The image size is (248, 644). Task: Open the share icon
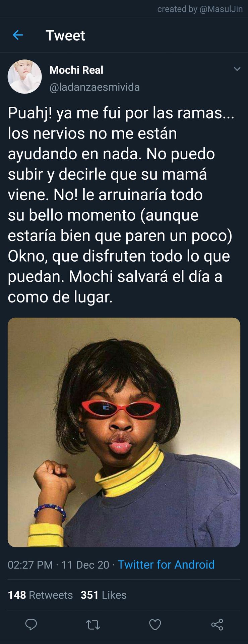(x=217, y=625)
